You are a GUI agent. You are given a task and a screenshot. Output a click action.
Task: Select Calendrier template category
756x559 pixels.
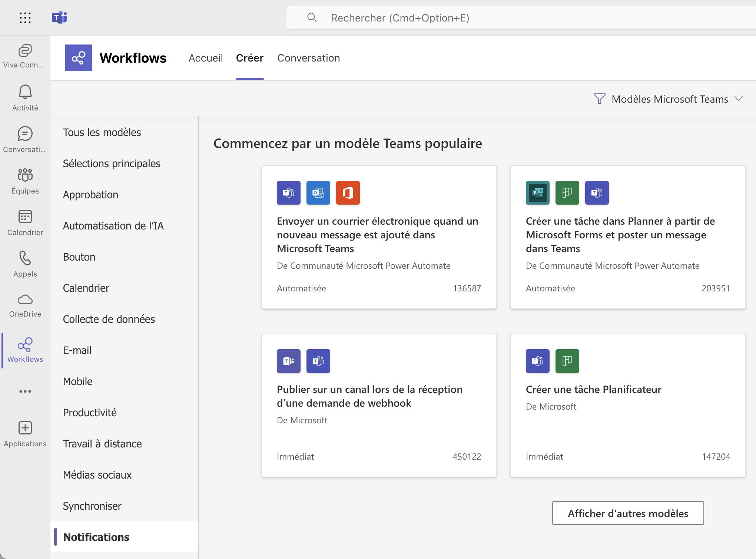point(124,288)
